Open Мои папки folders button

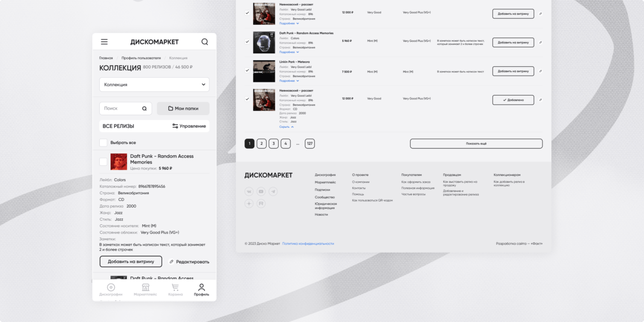pyautogui.click(x=183, y=109)
